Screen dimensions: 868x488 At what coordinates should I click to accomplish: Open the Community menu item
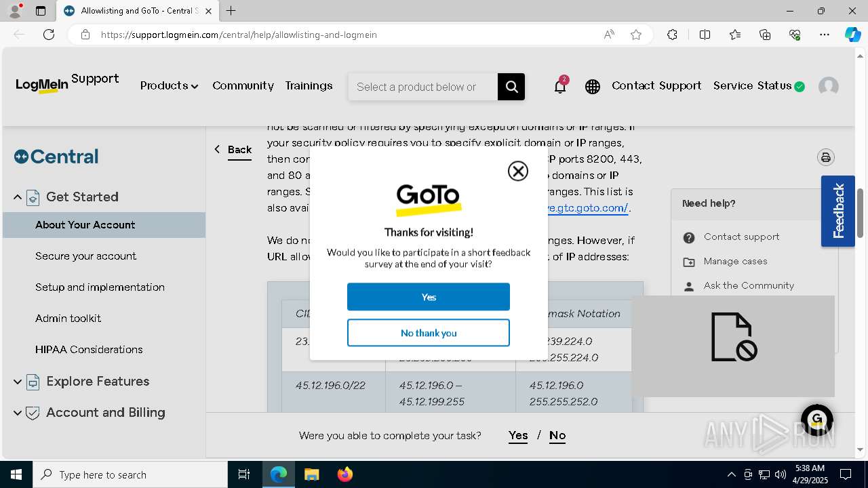click(243, 85)
